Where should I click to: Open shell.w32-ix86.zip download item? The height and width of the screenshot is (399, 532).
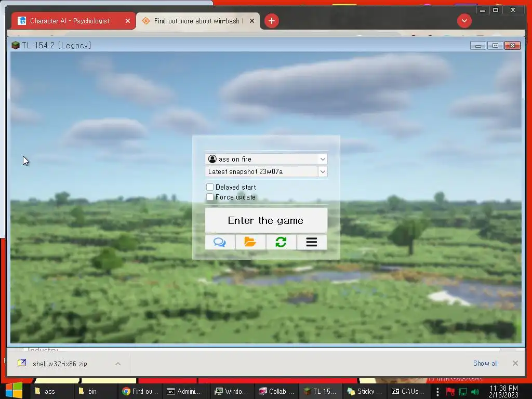[x=60, y=364]
